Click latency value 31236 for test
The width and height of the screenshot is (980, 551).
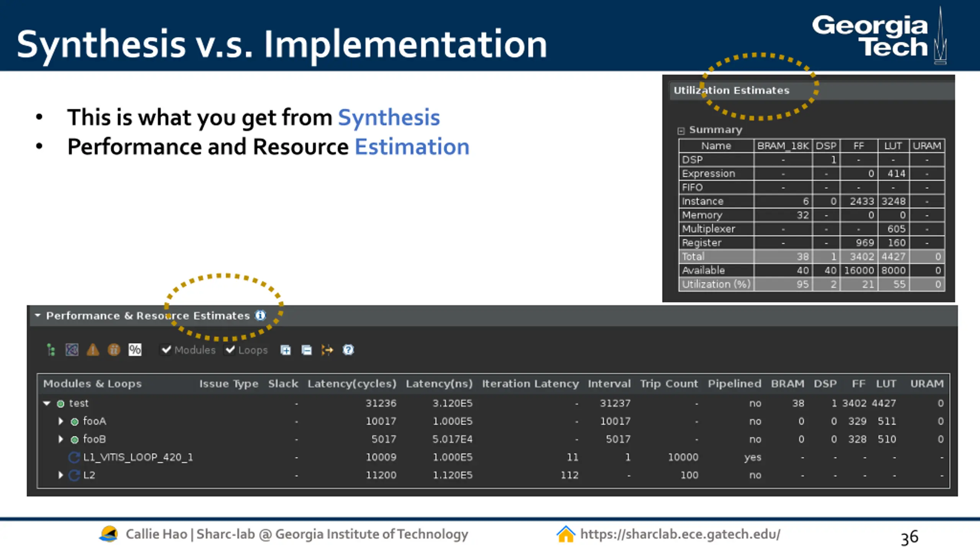click(381, 403)
